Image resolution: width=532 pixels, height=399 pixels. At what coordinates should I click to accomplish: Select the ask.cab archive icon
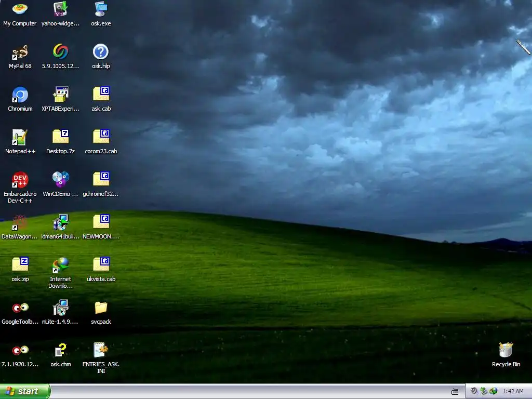click(101, 95)
